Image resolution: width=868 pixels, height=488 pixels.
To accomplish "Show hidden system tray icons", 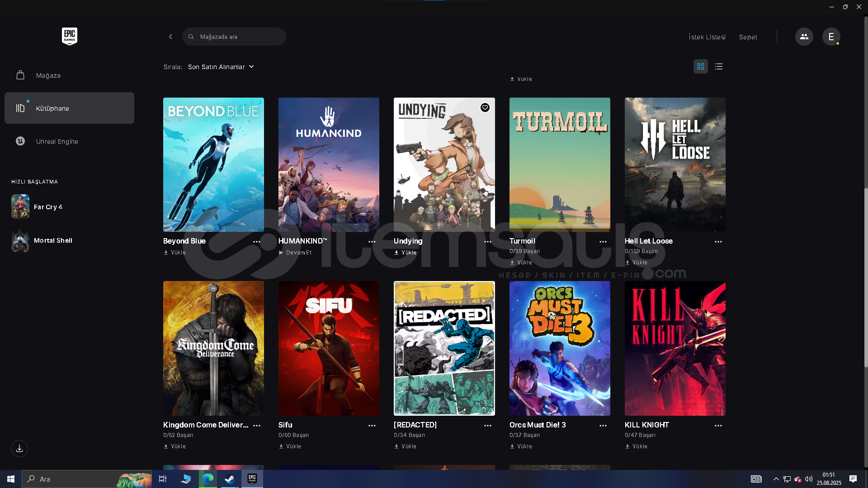I will (776, 479).
